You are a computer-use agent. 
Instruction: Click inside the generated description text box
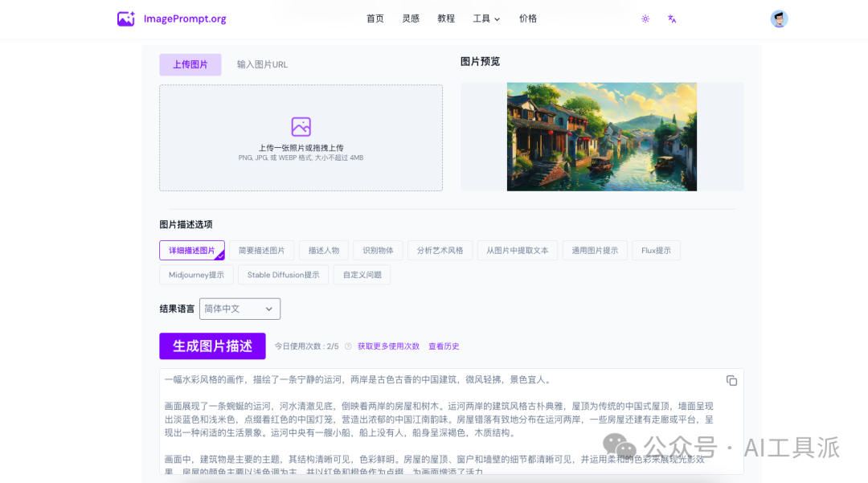[452, 422]
